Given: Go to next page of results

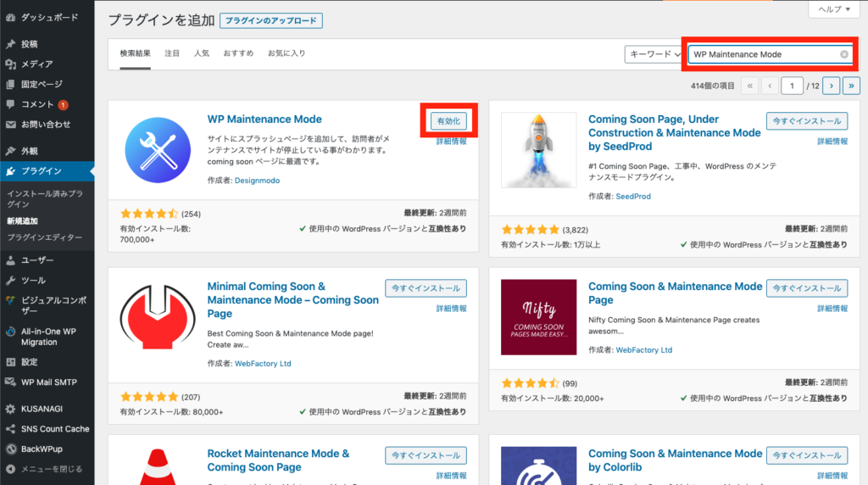Looking at the screenshot, I should (x=831, y=86).
